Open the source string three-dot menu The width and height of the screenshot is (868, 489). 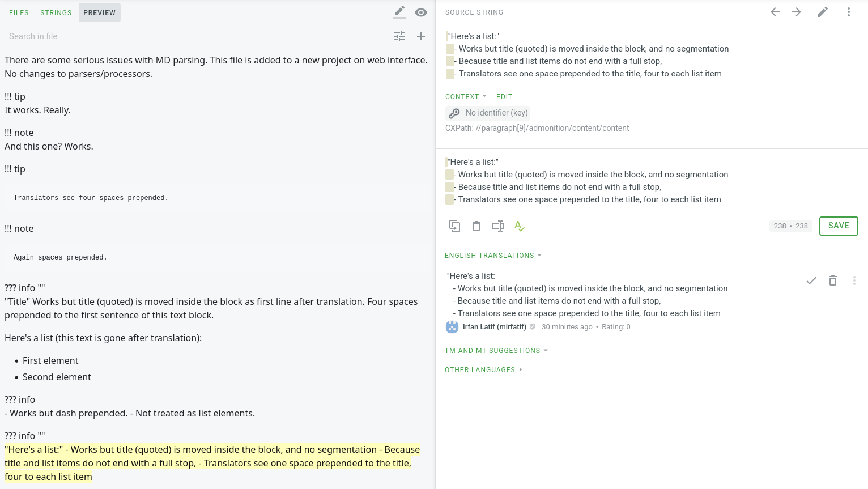[x=848, y=12]
